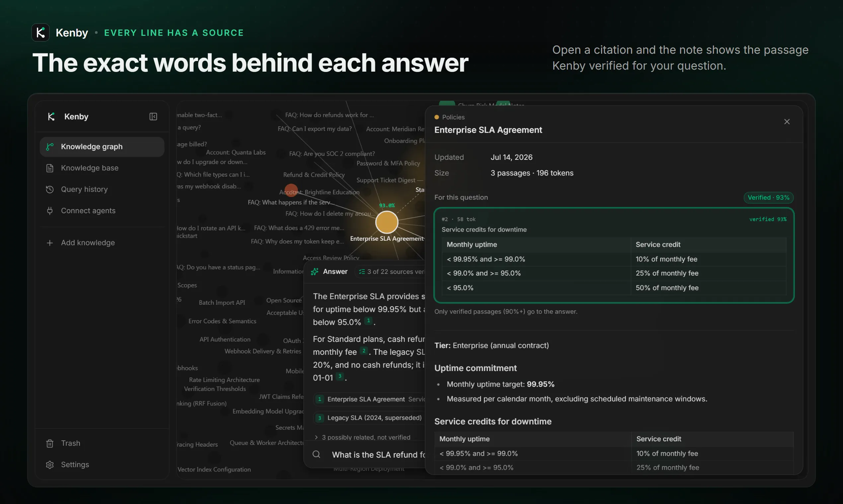Image resolution: width=843 pixels, height=504 pixels.
Task: Click Add knowledge
Action: pyautogui.click(x=102, y=243)
